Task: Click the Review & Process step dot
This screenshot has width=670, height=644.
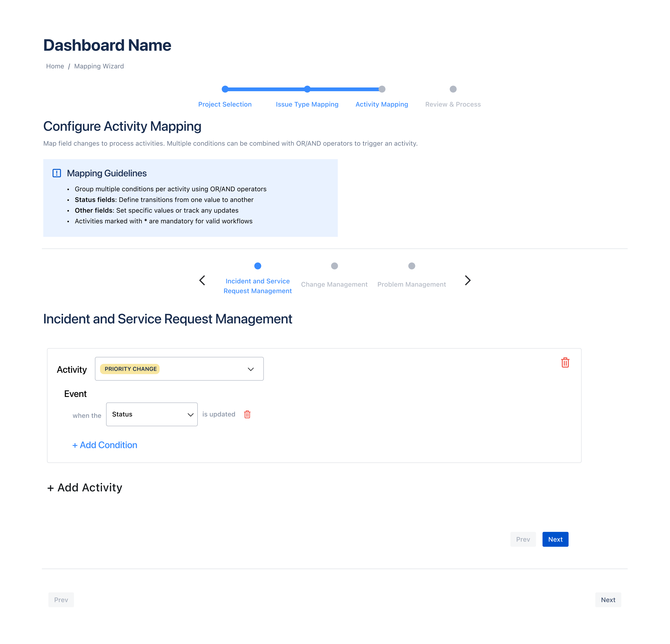Action: click(x=453, y=89)
